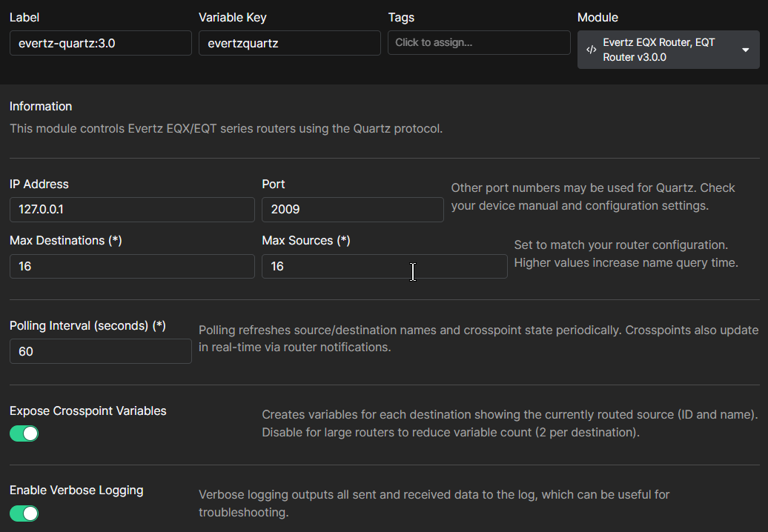Click the Label field with evertz-quartz:3.0
This screenshot has height=532, width=768.
[100, 43]
